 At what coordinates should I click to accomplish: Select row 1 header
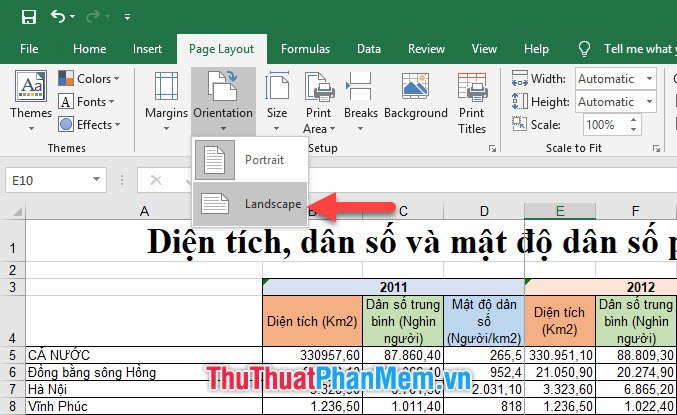tap(13, 241)
